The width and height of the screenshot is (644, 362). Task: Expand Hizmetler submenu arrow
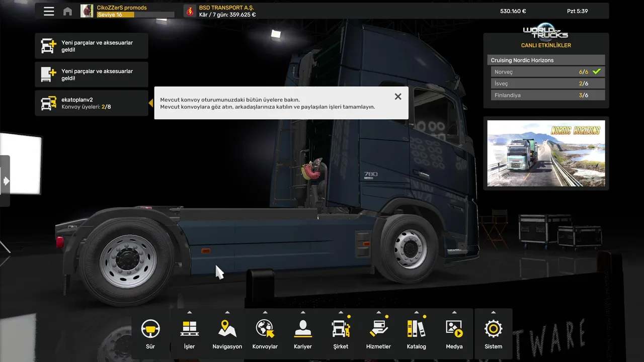pos(378,312)
